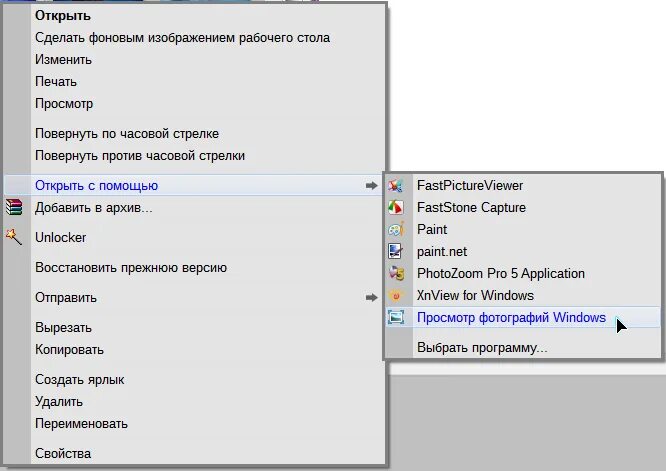Click the FastStone Capture icon
Image resolution: width=666 pixels, height=471 pixels.
pyautogui.click(x=396, y=208)
